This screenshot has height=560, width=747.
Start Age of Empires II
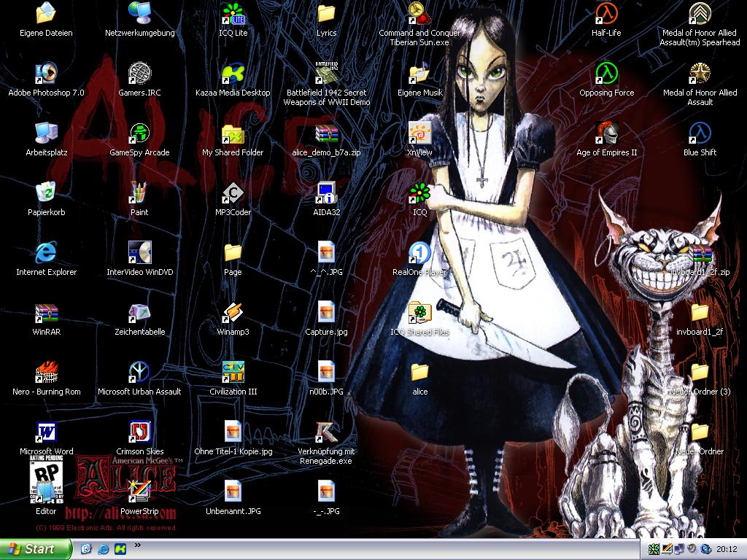tap(606, 133)
